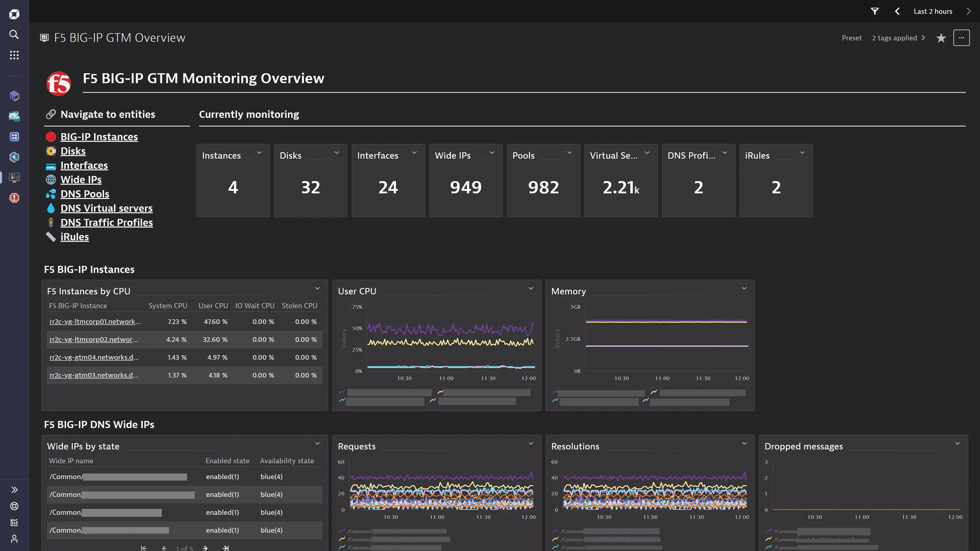The width and height of the screenshot is (980, 551).
Task: Open the DNS Traffic Profiles link
Action: 106,222
